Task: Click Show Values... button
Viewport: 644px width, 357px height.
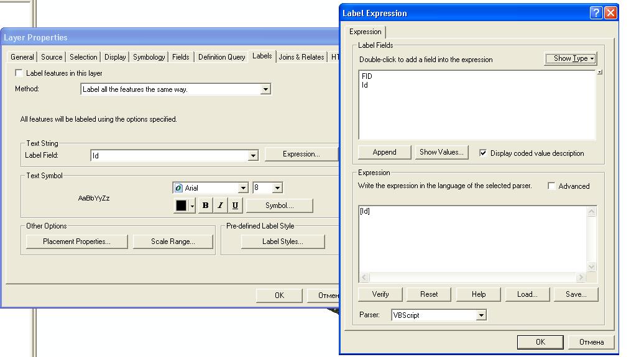Action: point(441,152)
